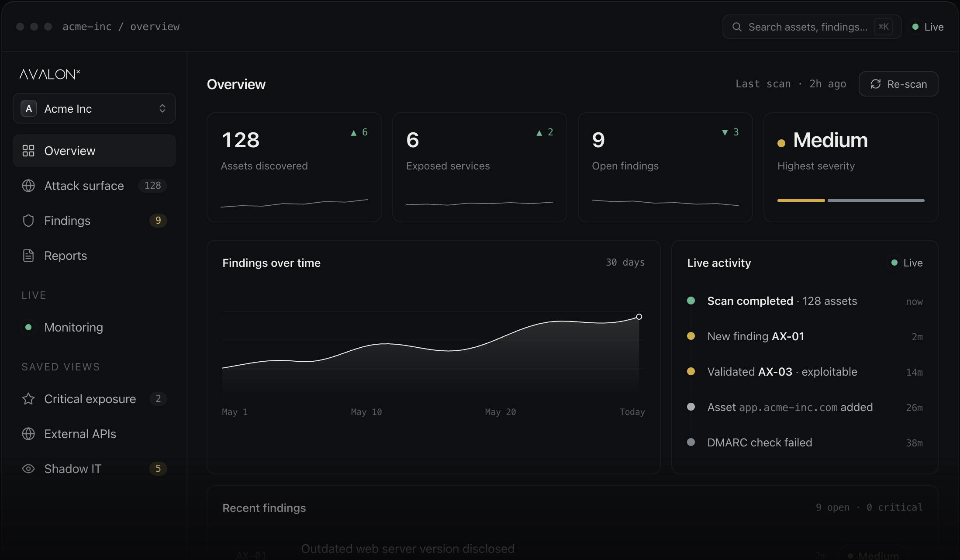Click the Critical exposure star icon
Screen dimensions: 960x560
click(28, 399)
